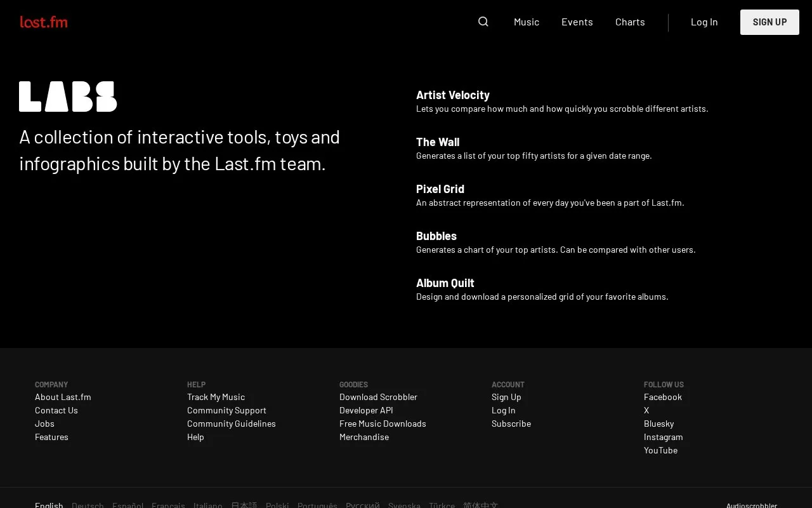812x508 pixels.
Task: Click the Last.fm logo
Action: tap(44, 22)
